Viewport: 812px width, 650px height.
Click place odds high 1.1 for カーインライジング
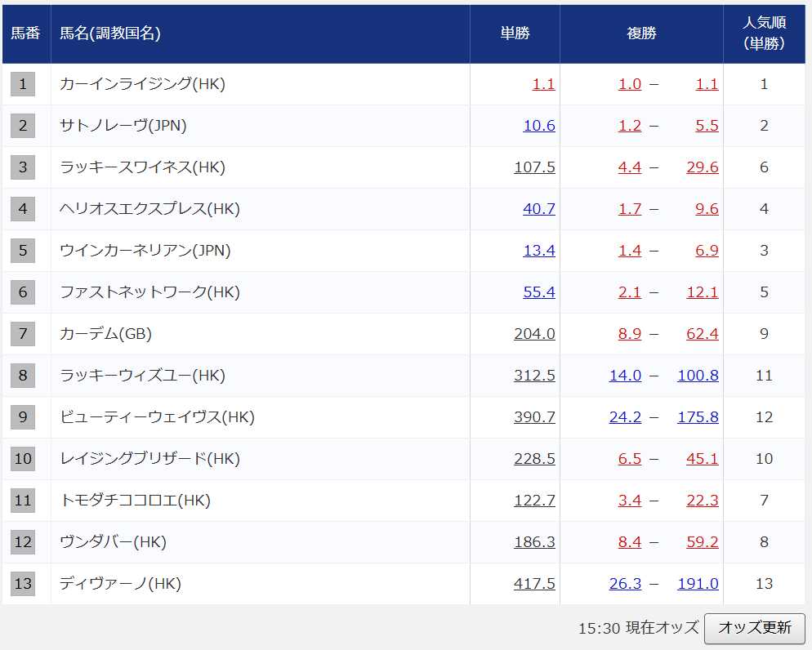[x=707, y=84]
